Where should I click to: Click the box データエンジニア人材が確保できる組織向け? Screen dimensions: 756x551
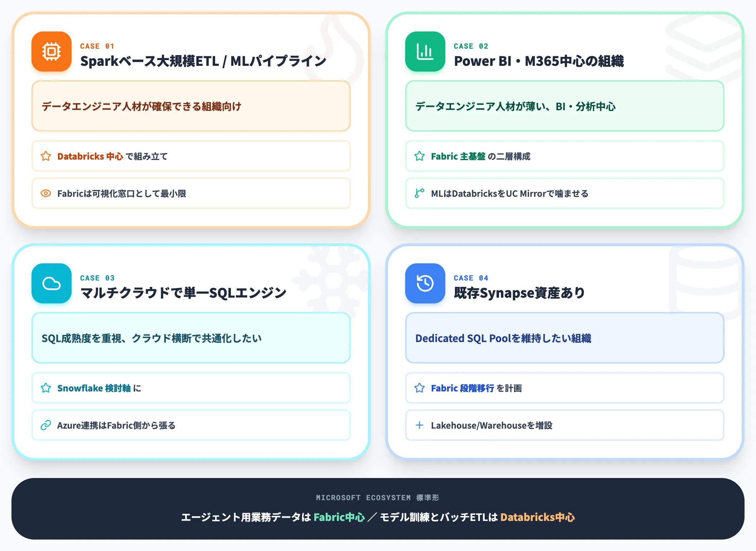pyautogui.click(x=191, y=106)
